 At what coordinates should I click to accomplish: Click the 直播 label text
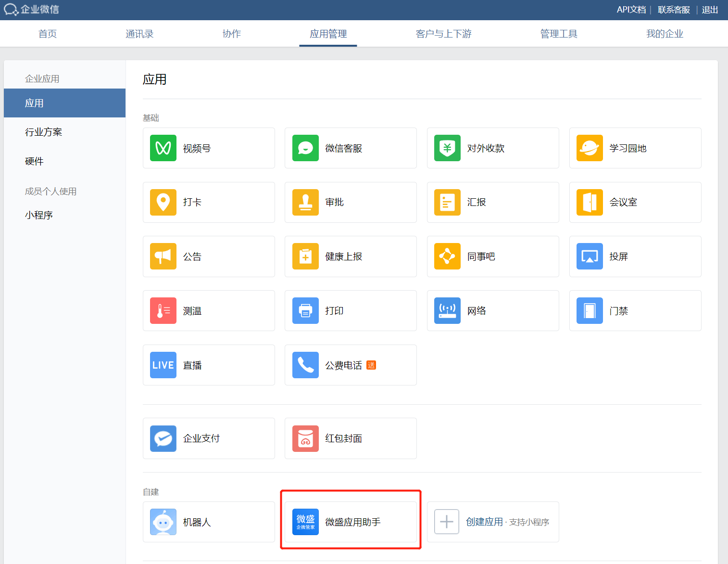coord(192,365)
